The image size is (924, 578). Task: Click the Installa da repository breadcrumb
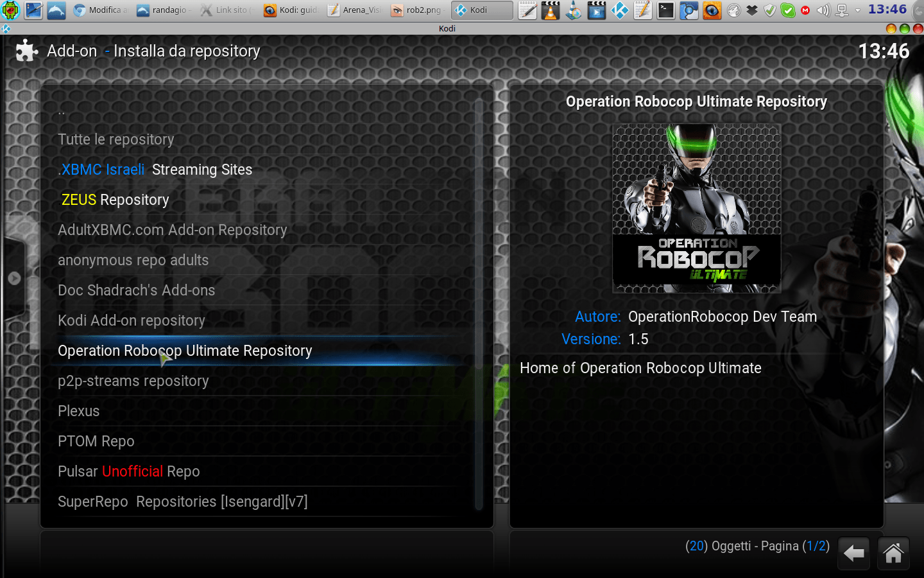coord(187,51)
